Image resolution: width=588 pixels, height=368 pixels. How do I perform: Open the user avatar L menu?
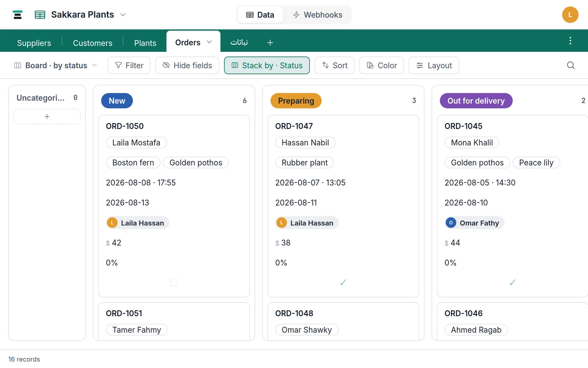coord(570,15)
